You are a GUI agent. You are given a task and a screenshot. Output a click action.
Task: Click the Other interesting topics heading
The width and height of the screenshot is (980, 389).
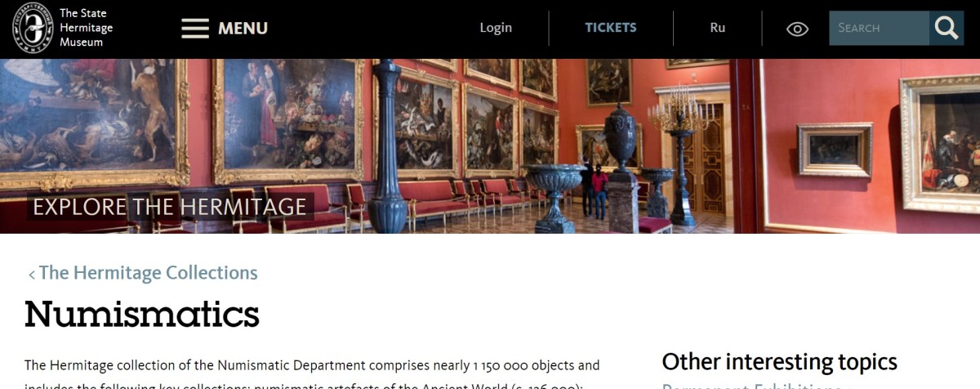point(779,362)
